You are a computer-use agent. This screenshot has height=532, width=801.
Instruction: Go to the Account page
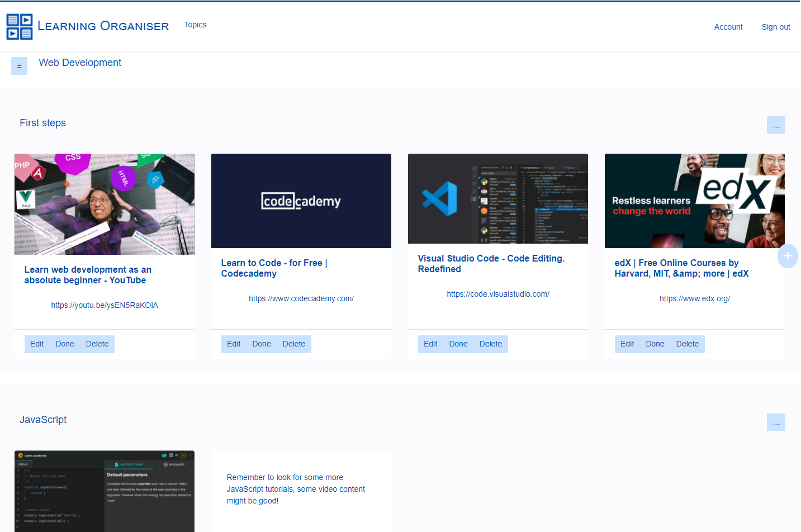point(728,27)
